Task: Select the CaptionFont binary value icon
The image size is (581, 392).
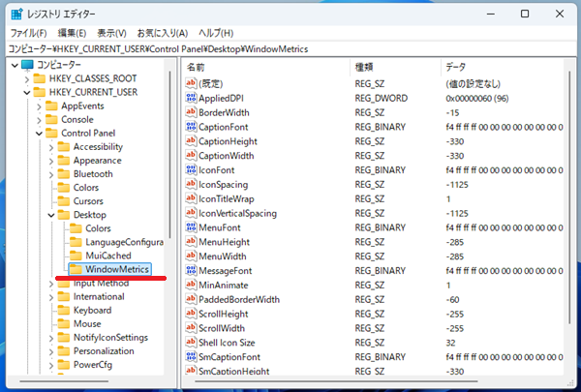Action: coord(190,127)
